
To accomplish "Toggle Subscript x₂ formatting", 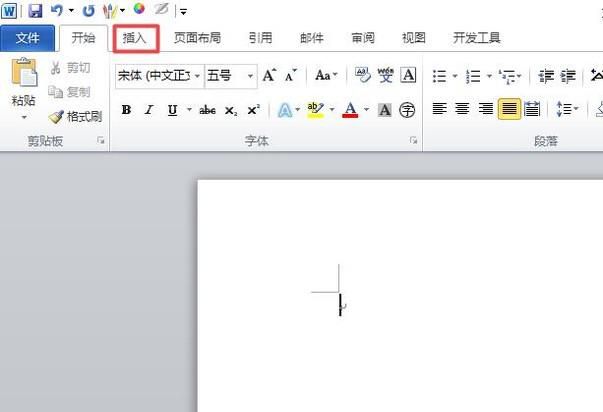I will coord(231,110).
